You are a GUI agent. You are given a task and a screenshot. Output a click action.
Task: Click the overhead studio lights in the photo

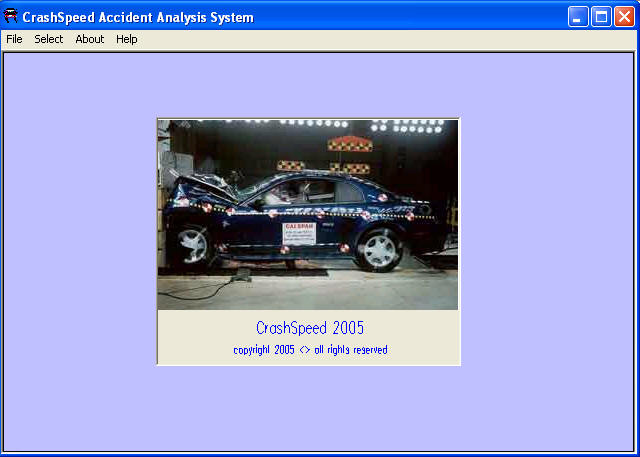(x=412, y=127)
